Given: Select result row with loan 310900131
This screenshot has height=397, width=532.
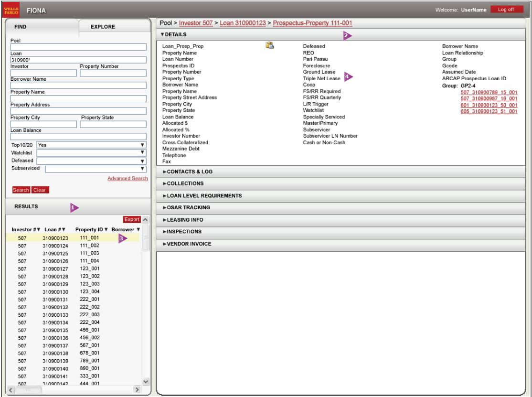Looking at the screenshot, I should pos(73,300).
